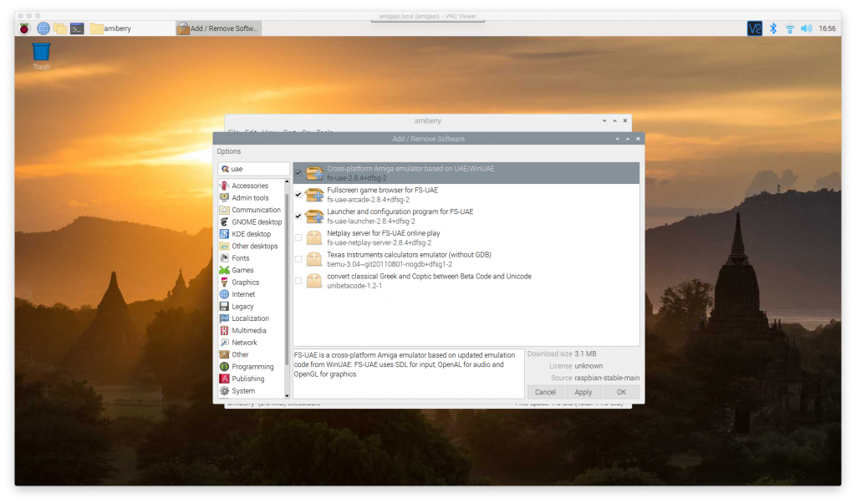Click the clock showing 16:56
This screenshot has width=856, height=504.
pos(827,28)
